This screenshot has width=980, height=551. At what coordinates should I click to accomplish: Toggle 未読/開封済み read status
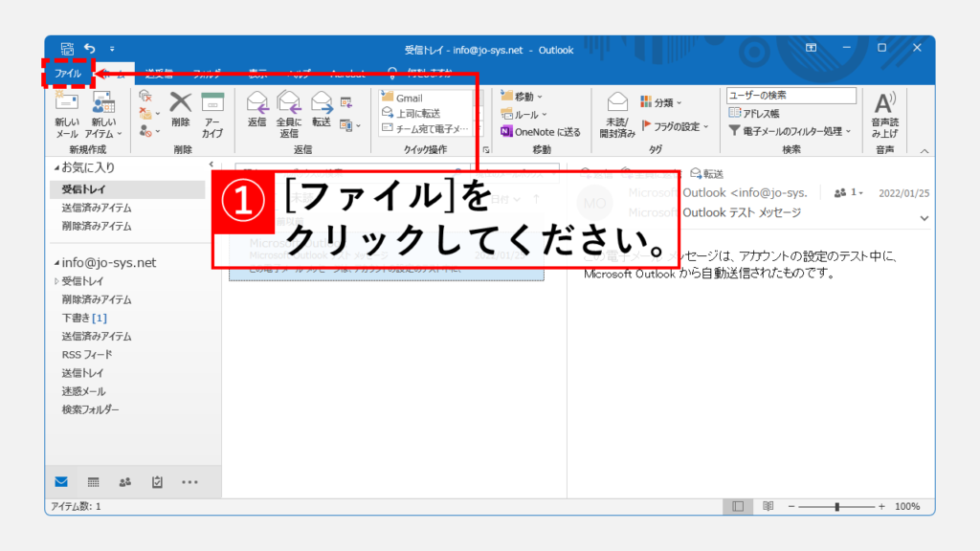(x=617, y=114)
